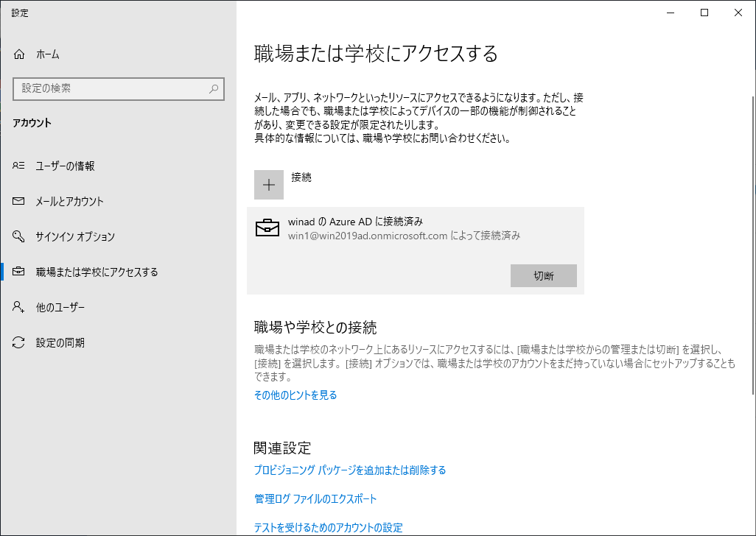Click the search magnifier icon in 設定の検索
756x536 pixels.
point(214,88)
